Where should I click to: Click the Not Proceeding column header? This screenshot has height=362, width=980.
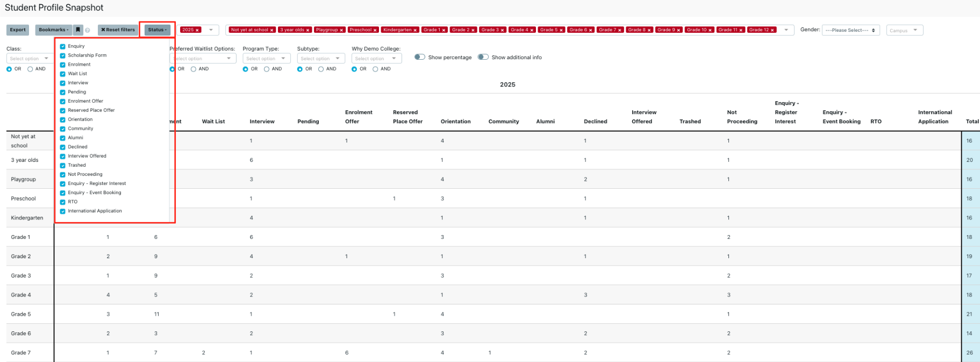742,117
